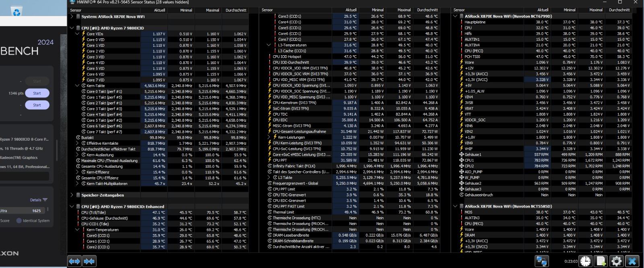The height and width of the screenshot is (268, 644).
Task: Expand Kern-Auslastung row
Action: tap(78, 155)
